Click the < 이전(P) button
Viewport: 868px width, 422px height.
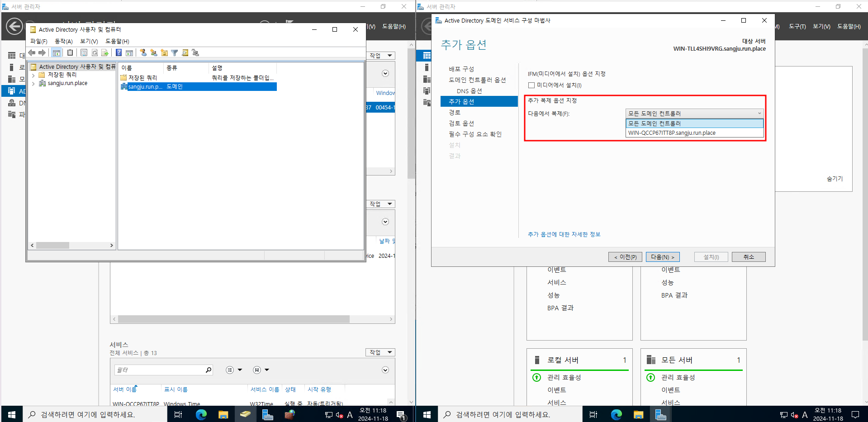[x=625, y=257]
